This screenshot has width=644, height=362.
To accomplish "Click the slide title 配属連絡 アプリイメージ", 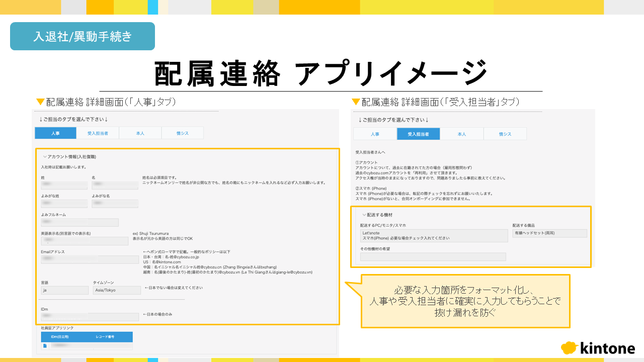I will [321, 73].
